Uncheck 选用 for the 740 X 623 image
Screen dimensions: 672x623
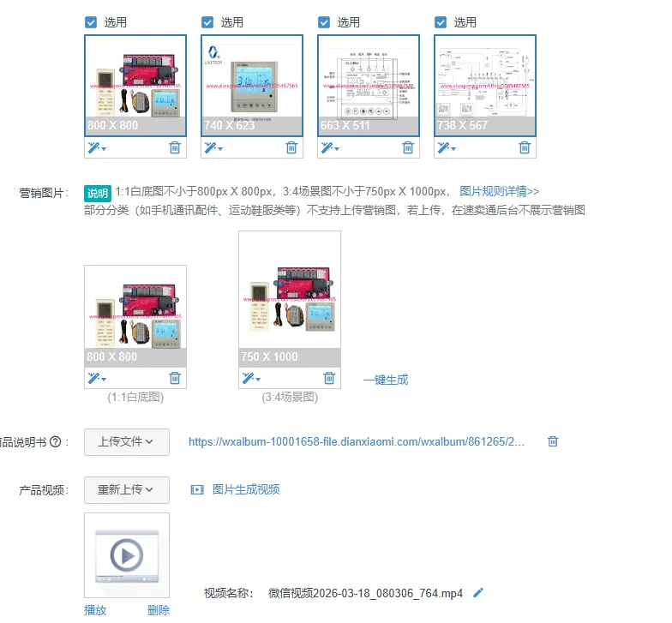207,22
